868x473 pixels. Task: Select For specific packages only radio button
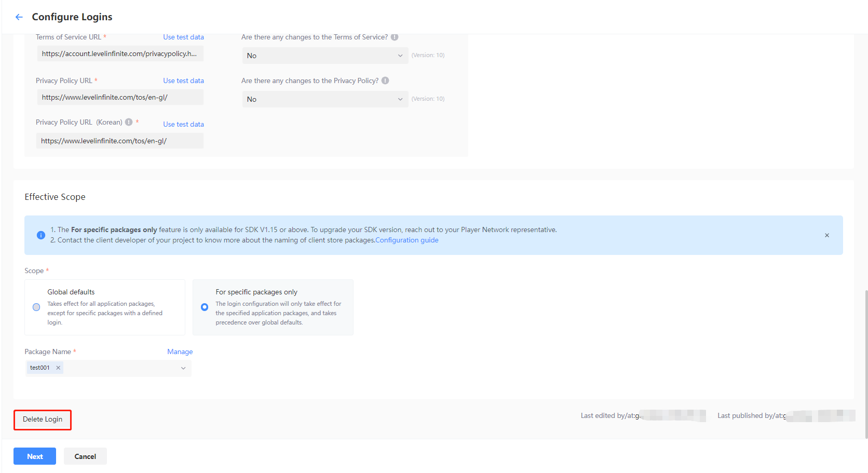coord(205,307)
